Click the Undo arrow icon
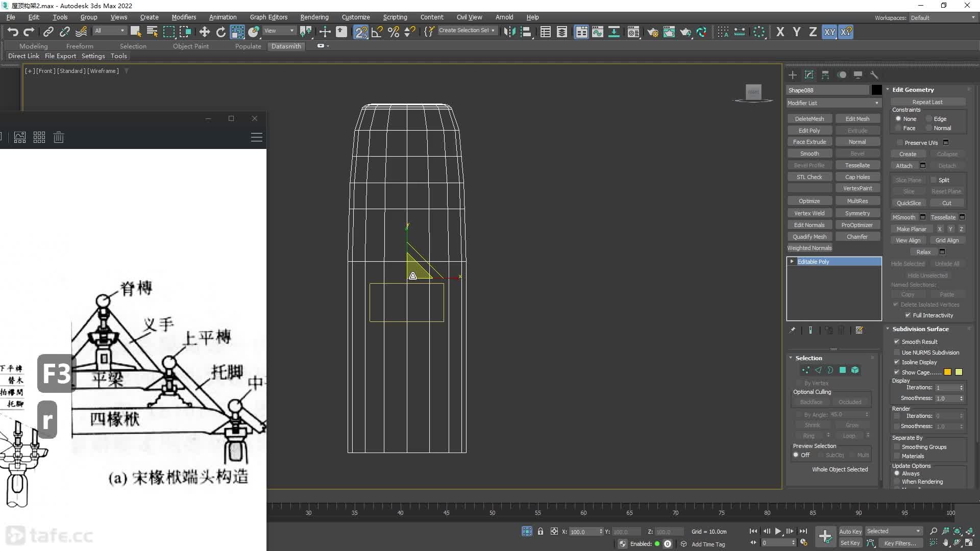The image size is (980, 551). click(13, 32)
